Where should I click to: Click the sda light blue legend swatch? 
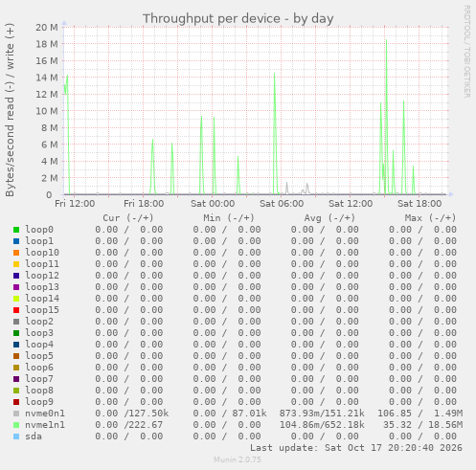[x=16, y=436]
